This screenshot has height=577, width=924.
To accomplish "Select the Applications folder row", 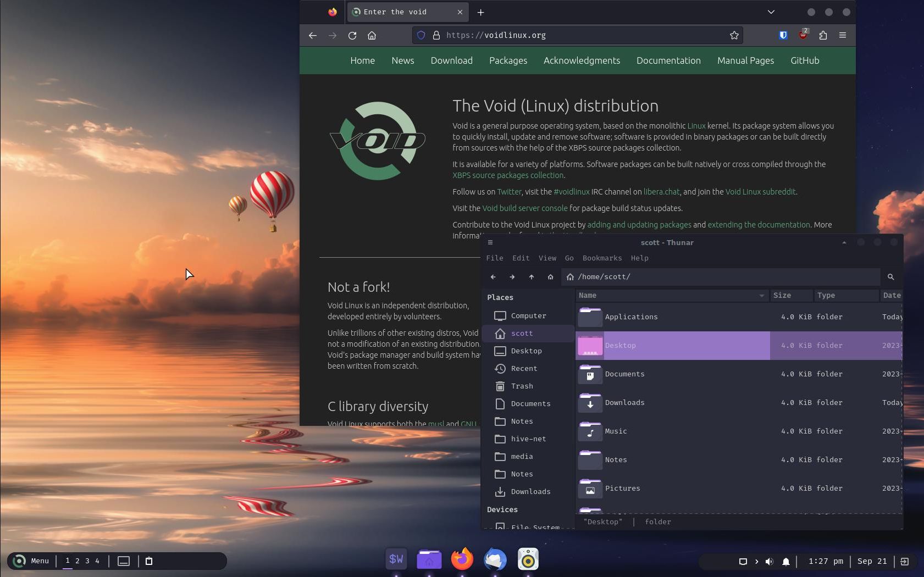I will point(739,317).
